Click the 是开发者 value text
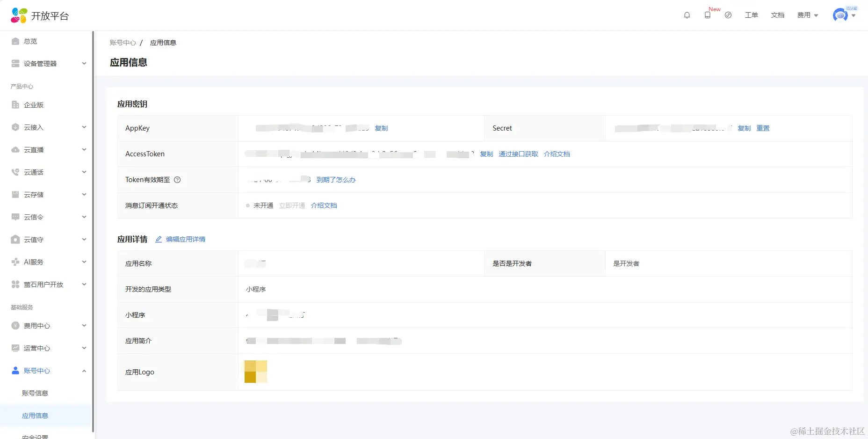 [x=626, y=263]
